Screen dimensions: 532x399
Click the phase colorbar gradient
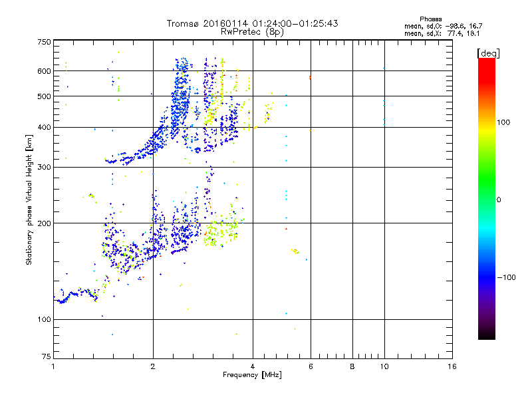click(x=487, y=199)
